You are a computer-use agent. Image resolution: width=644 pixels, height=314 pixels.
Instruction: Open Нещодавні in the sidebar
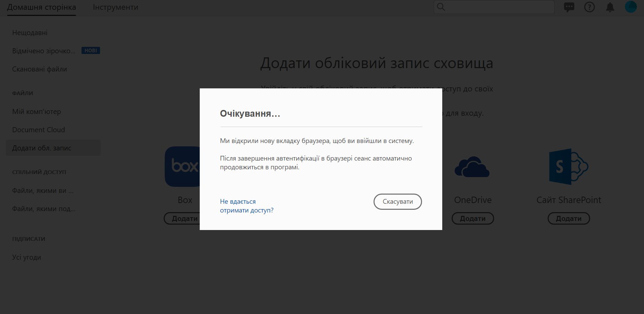(x=30, y=33)
